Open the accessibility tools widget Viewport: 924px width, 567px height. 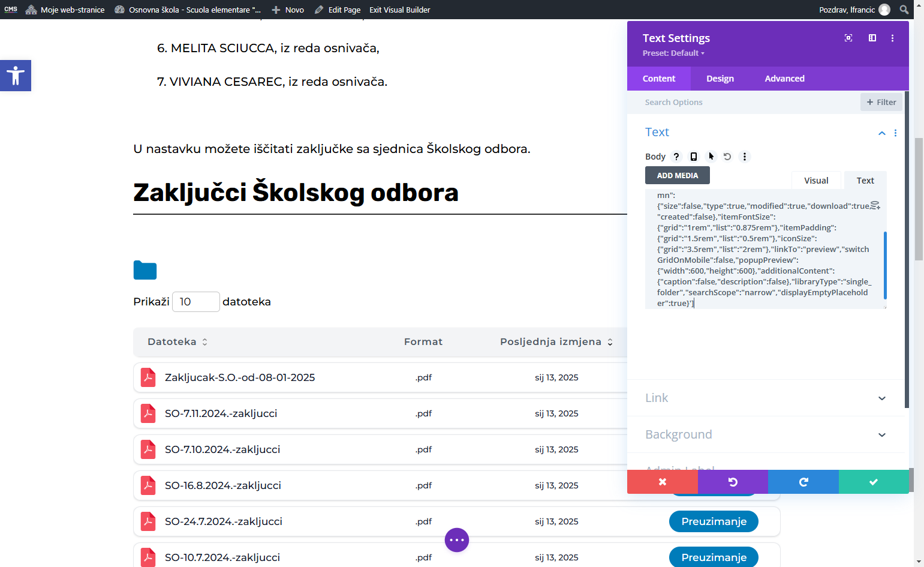pos(16,76)
